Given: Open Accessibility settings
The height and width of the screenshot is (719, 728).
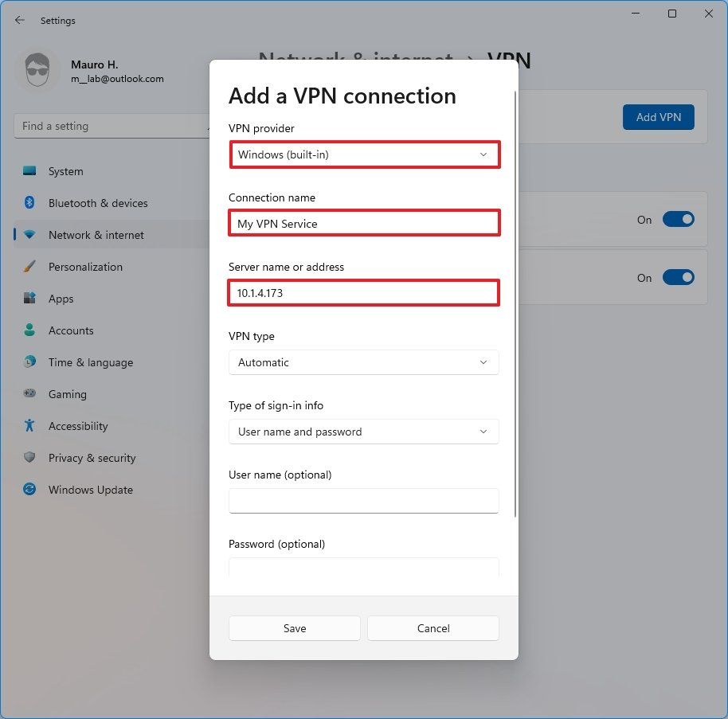Looking at the screenshot, I should tap(77, 426).
